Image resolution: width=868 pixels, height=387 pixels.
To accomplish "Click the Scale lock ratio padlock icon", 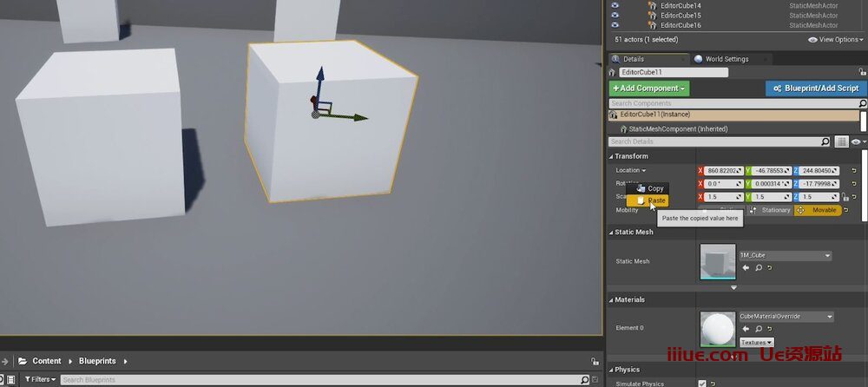I will pyautogui.click(x=845, y=197).
